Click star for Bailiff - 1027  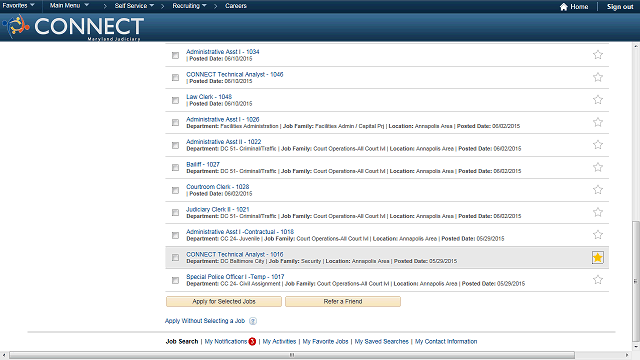point(598,167)
